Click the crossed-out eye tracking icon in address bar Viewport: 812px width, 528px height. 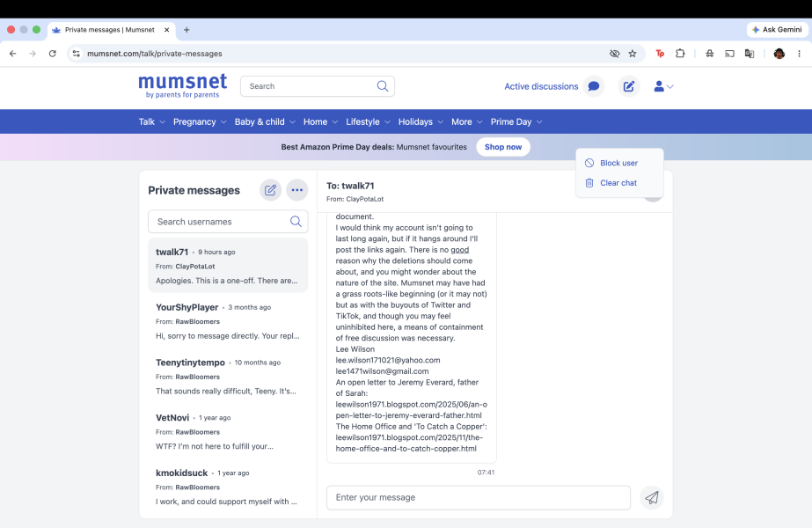click(615, 54)
